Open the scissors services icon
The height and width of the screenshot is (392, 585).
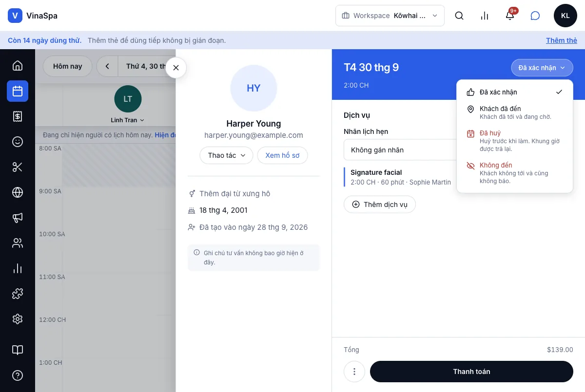[18, 167]
